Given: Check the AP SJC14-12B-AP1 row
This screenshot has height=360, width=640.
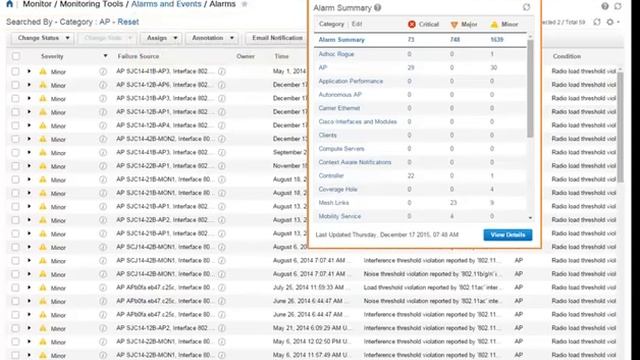Looking at the screenshot, I should pos(16,112).
